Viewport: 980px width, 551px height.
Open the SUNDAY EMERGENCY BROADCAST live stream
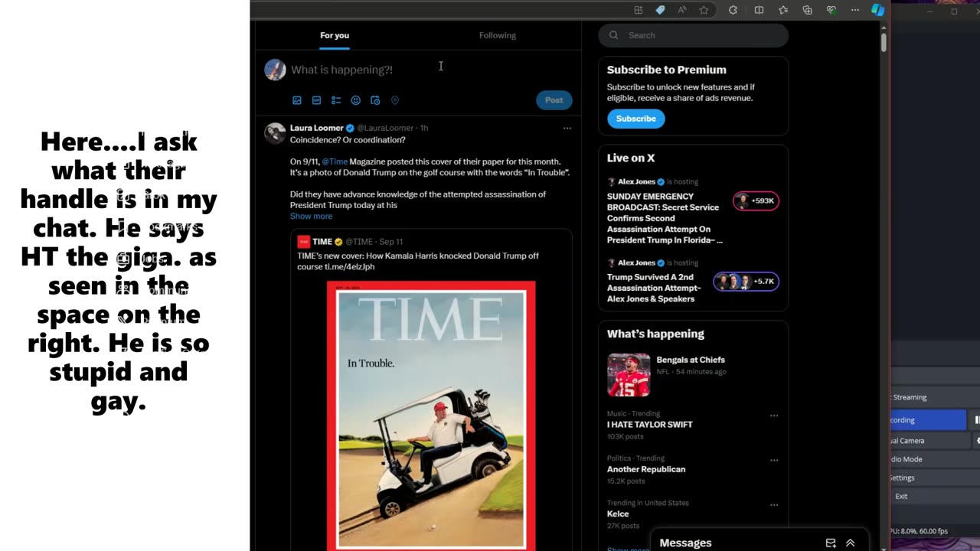(x=665, y=218)
